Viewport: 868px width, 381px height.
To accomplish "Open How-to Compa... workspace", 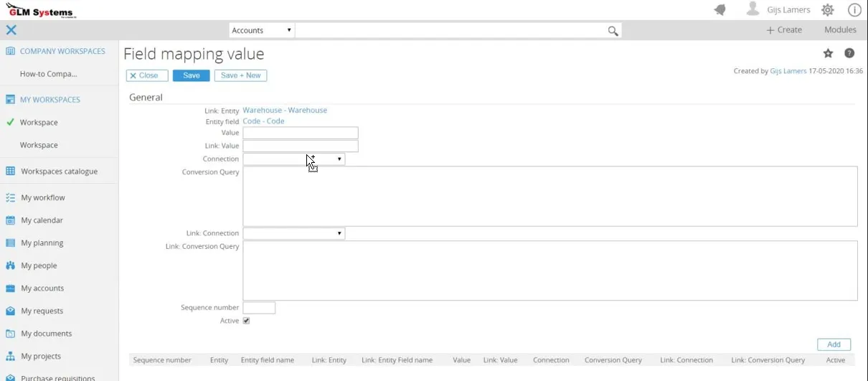I will 48,74.
